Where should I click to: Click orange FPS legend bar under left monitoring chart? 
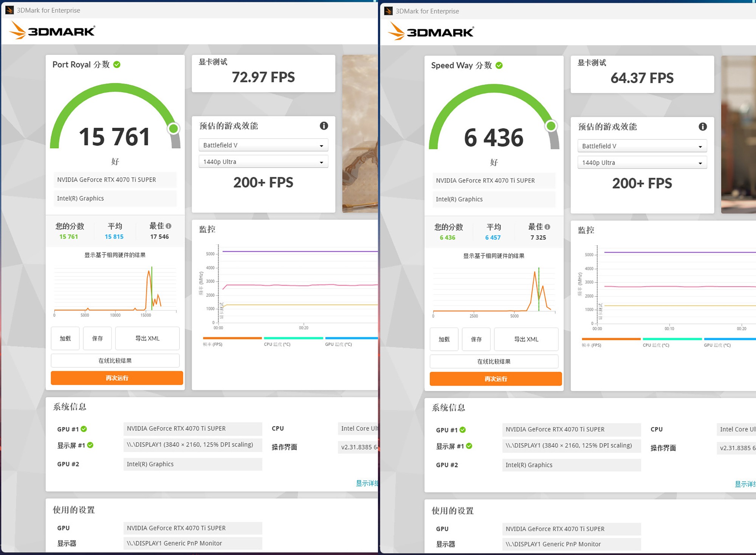pos(232,338)
